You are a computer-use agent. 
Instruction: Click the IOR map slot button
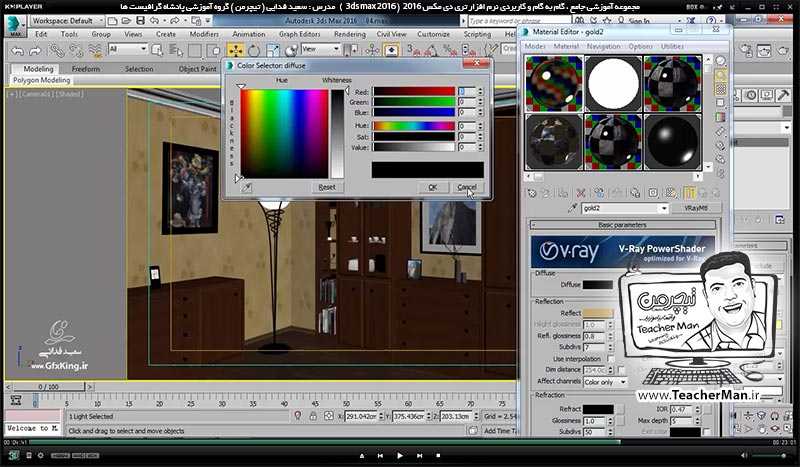[707, 409]
